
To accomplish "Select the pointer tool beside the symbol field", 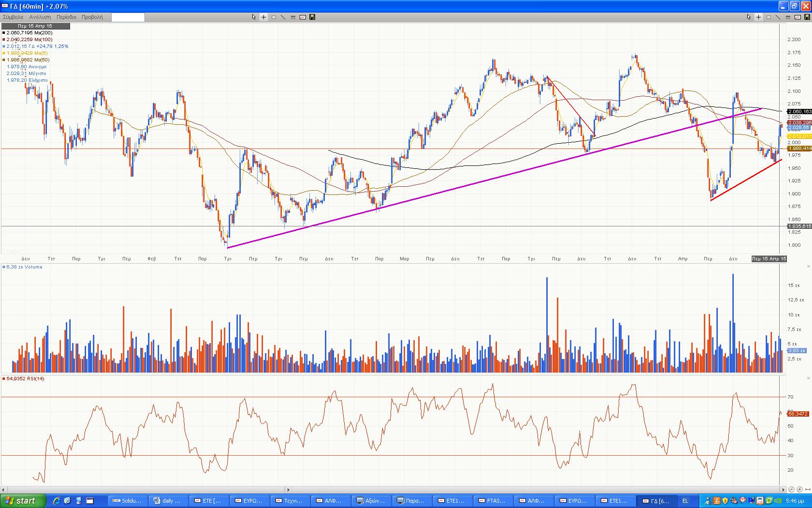I will coord(254,17).
